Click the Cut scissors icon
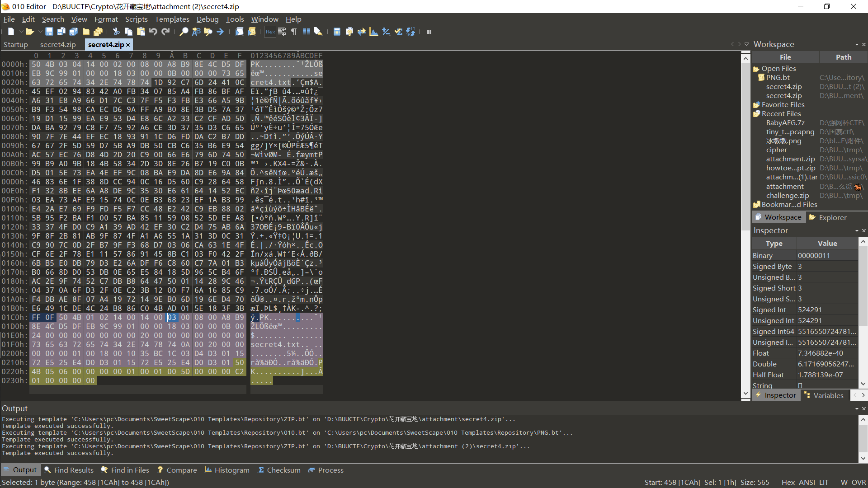 click(116, 32)
